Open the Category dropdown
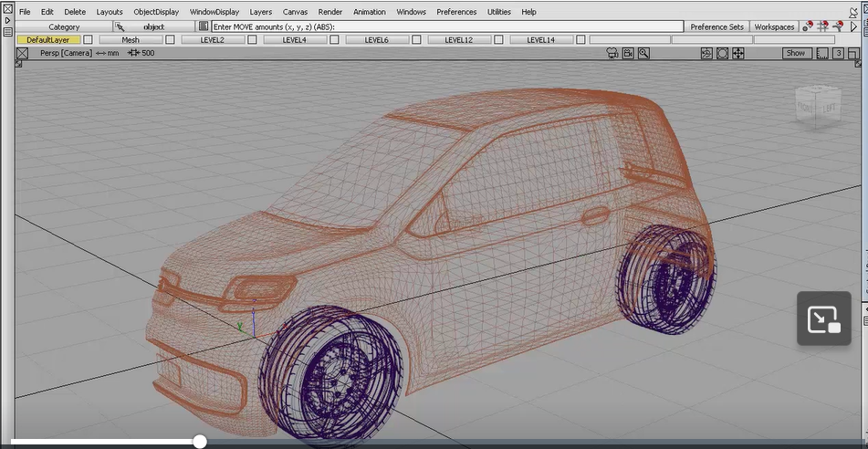The image size is (868, 449). (64, 27)
